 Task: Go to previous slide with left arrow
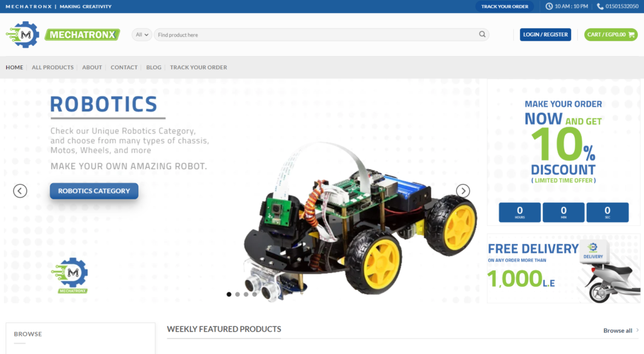point(20,191)
